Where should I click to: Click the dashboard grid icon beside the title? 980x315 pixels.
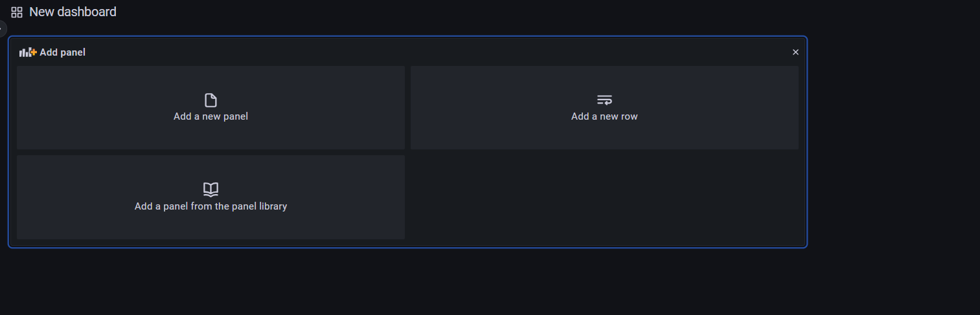17,12
